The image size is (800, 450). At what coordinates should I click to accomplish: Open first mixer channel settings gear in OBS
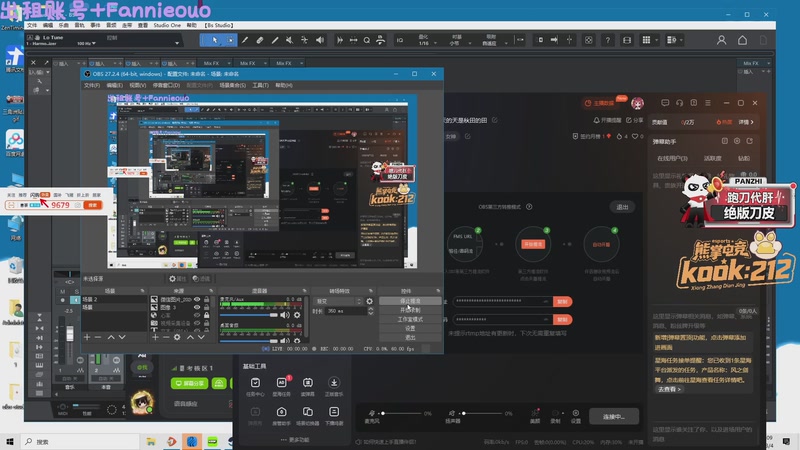[297, 315]
